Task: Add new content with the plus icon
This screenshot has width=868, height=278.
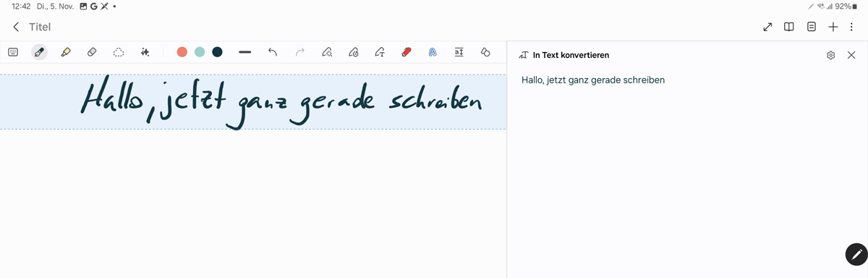Action: click(833, 27)
